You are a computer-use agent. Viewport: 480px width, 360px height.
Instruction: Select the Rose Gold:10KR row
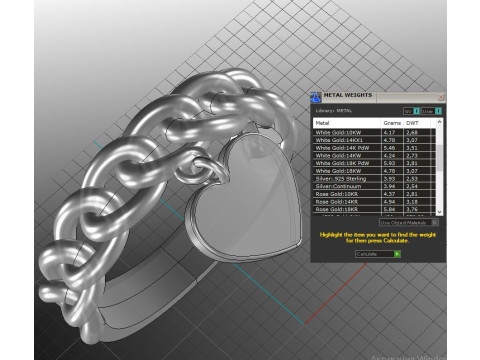click(374, 194)
